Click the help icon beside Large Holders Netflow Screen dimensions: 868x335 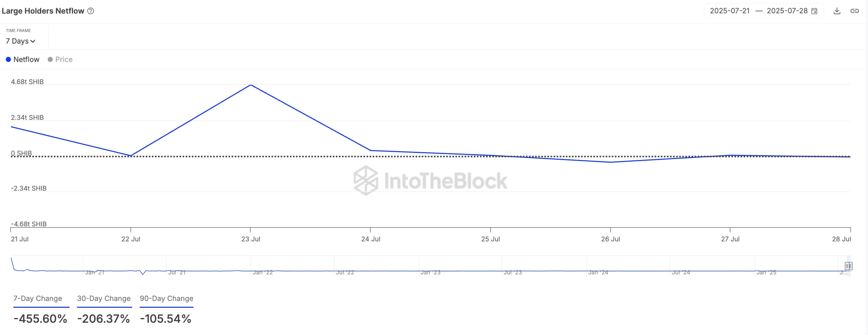(x=91, y=11)
